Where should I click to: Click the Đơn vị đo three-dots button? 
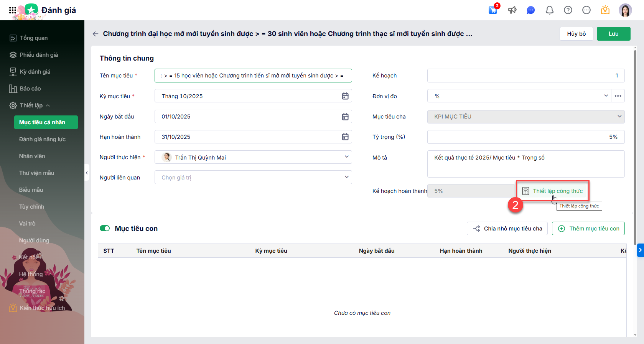pos(618,96)
